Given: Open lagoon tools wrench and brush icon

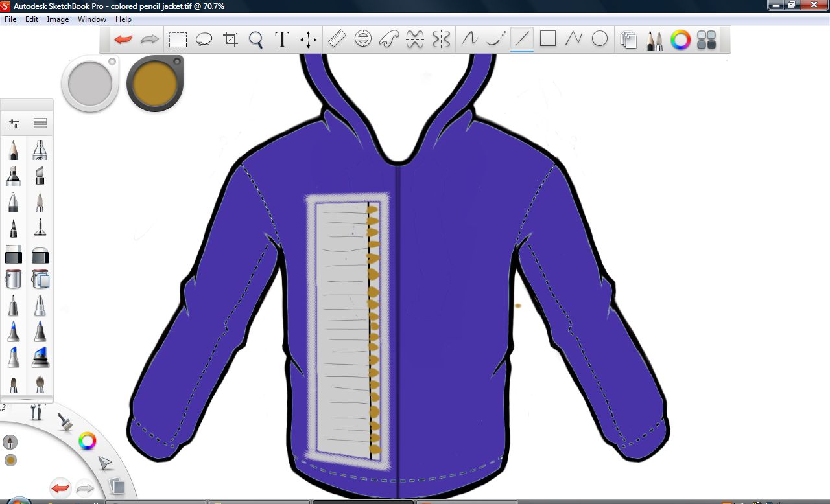Looking at the screenshot, I should (37, 411).
